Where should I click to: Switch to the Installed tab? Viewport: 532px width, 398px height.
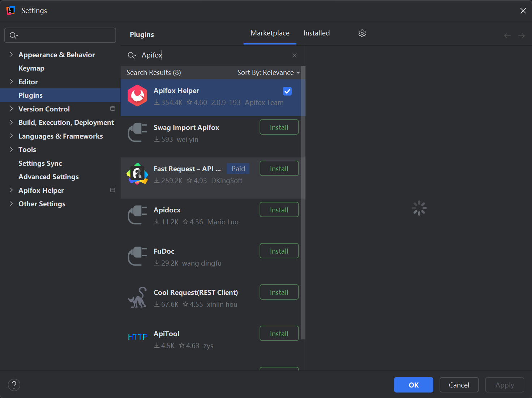pyautogui.click(x=317, y=33)
